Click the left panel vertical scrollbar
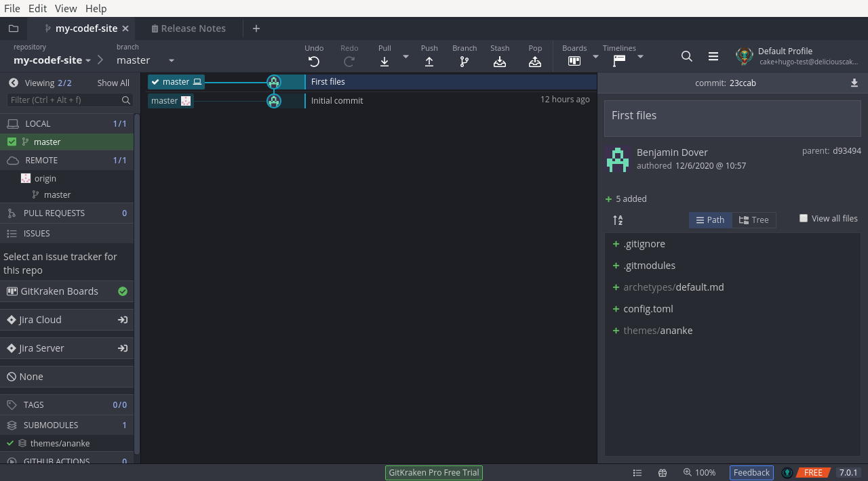The image size is (868, 481). (137, 285)
